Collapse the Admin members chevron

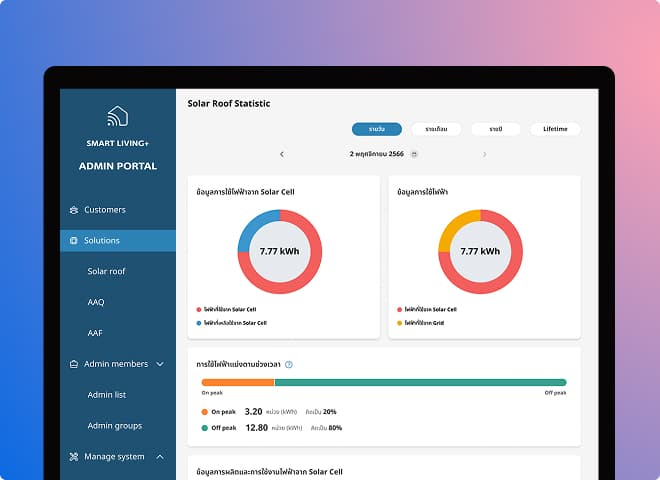coord(160,364)
